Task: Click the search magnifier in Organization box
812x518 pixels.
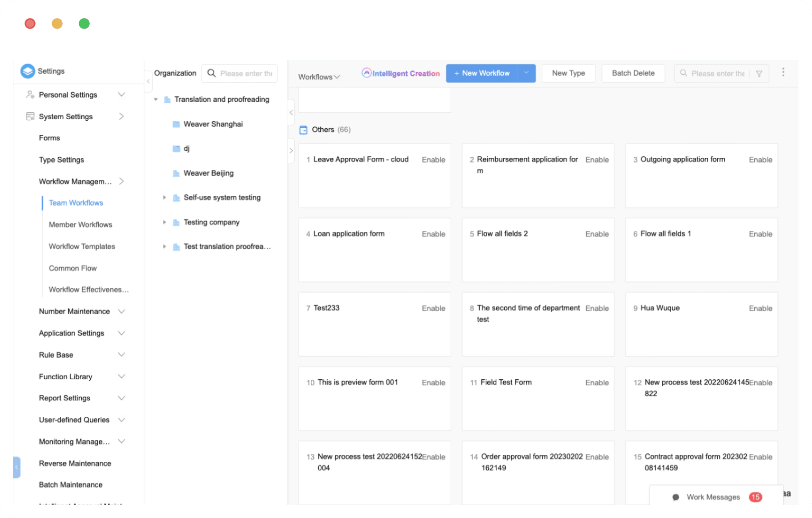Action: pos(212,73)
